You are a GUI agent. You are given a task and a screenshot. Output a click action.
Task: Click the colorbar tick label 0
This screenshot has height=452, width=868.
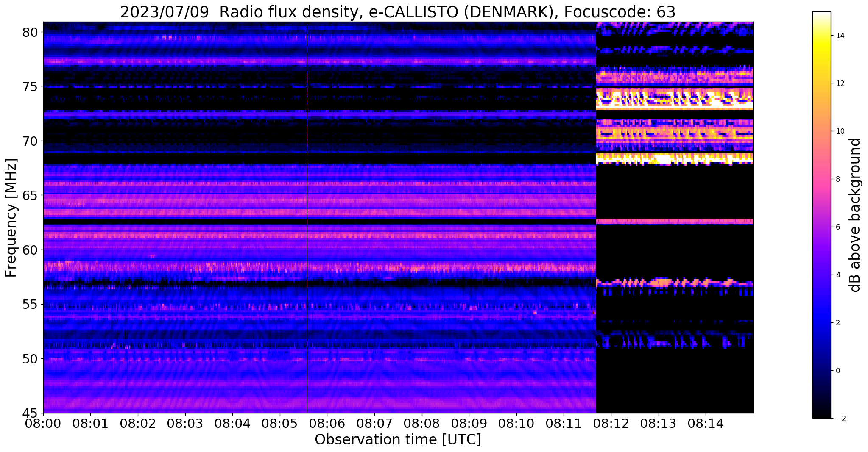(837, 371)
